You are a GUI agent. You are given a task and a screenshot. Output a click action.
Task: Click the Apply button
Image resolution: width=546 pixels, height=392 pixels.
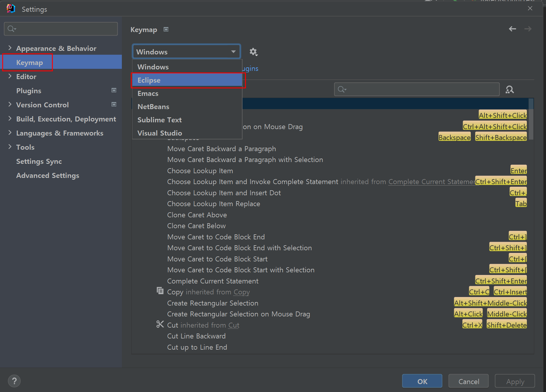coord(515,381)
